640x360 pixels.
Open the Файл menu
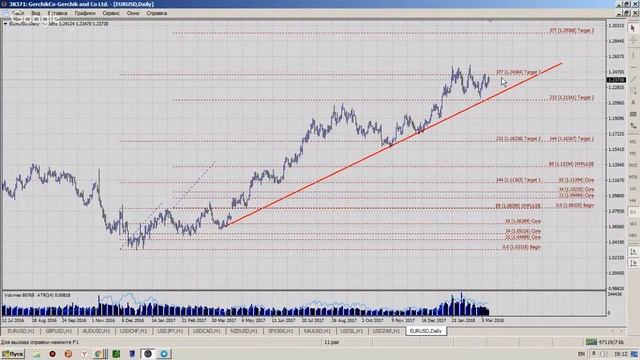click(x=18, y=13)
